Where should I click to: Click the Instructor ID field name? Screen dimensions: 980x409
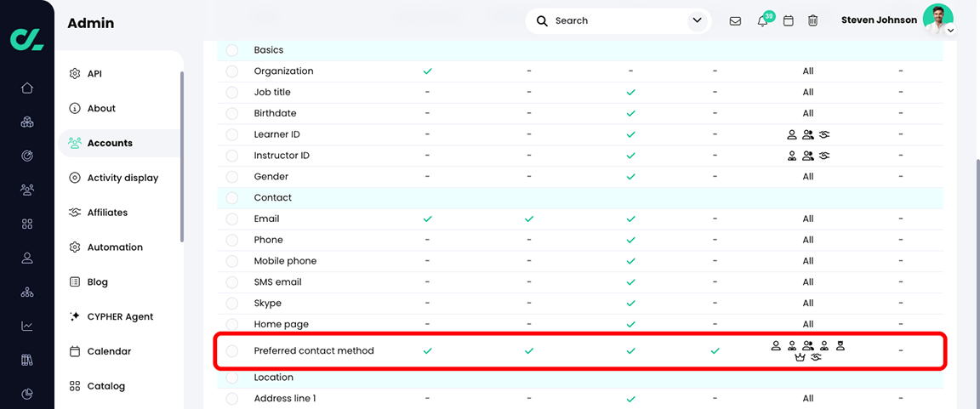coord(282,156)
